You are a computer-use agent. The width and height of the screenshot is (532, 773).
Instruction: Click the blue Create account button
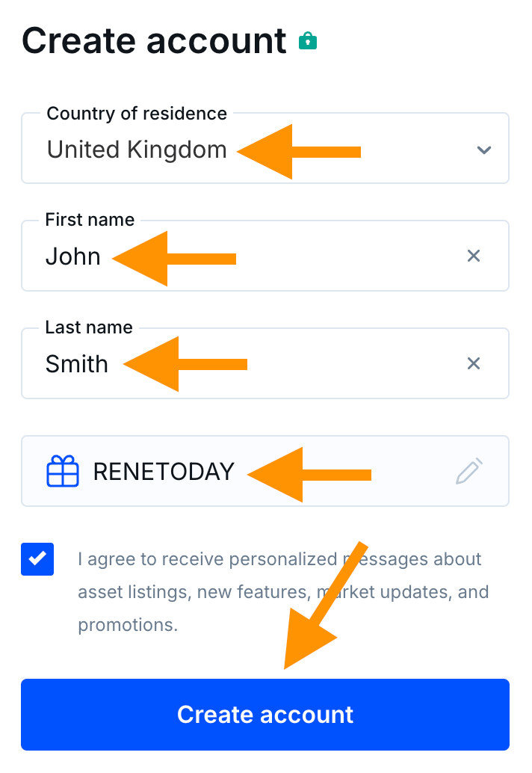265,715
